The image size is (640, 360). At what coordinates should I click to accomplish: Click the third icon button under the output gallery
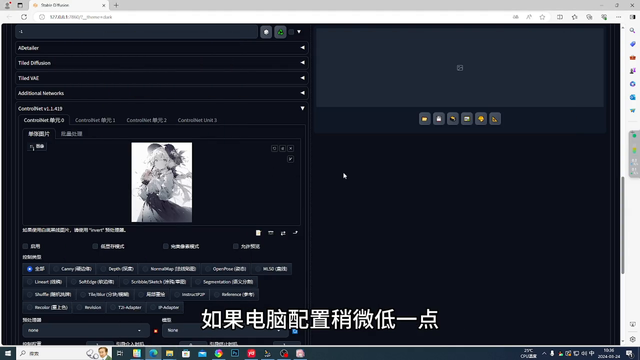pos(453,119)
